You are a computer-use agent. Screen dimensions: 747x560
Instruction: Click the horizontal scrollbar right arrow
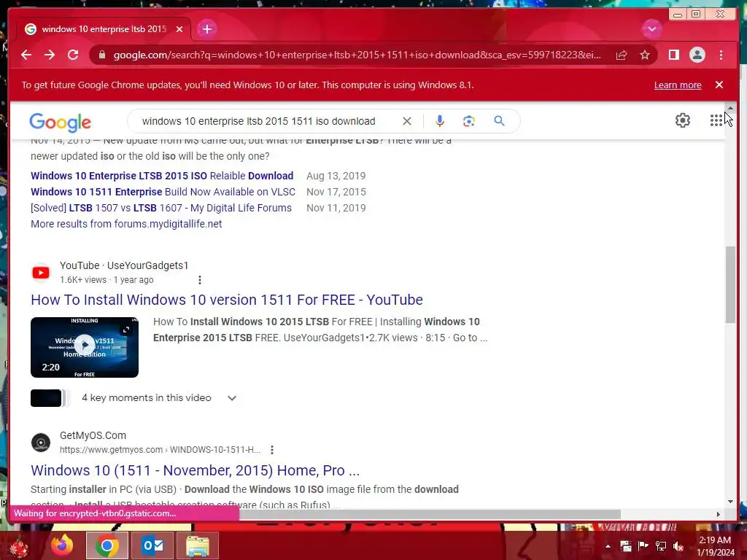pos(719,514)
